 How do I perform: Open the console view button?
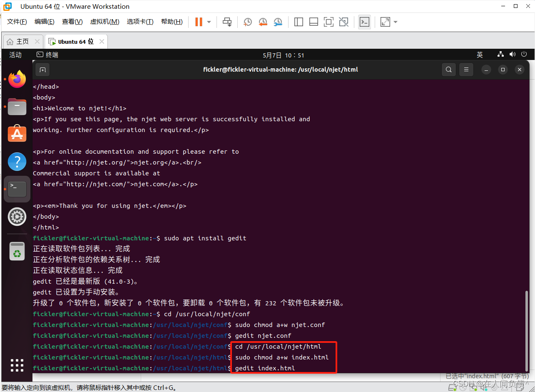coord(364,22)
